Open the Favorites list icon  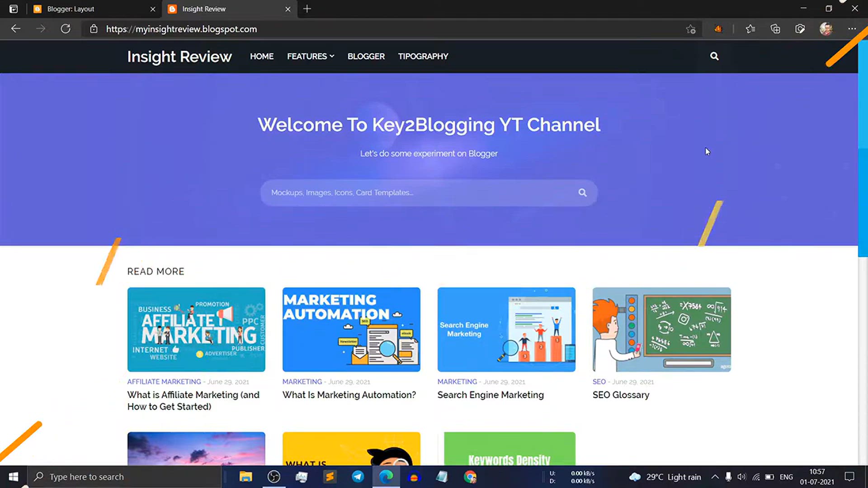[750, 29]
